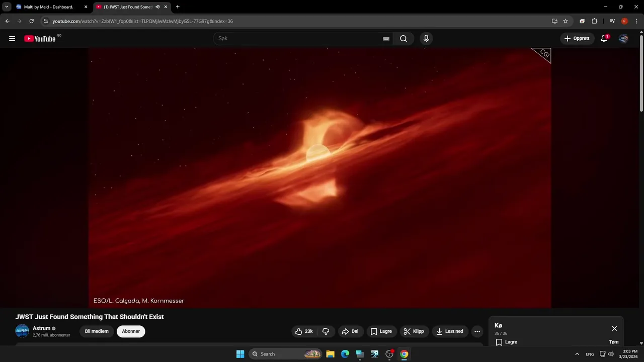Open the tab search dropdown arrow

(x=7, y=7)
